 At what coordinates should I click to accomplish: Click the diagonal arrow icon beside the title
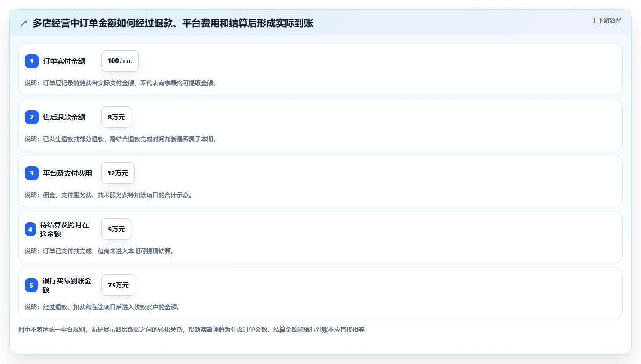pos(24,23)
